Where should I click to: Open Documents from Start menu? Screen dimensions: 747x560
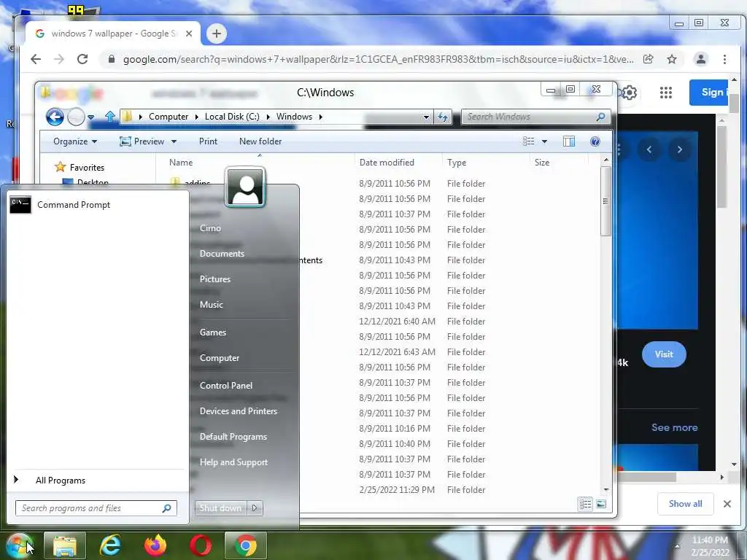coord(222,253)
